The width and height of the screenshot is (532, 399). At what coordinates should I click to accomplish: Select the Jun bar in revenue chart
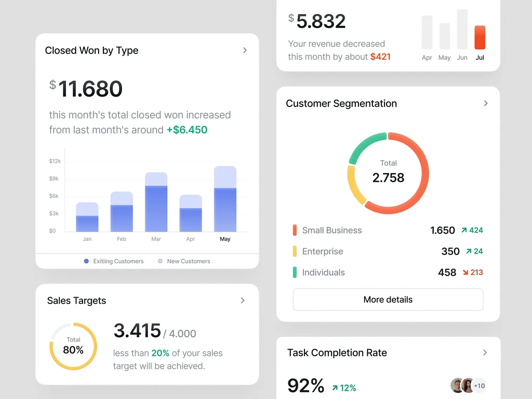point(462,29)
